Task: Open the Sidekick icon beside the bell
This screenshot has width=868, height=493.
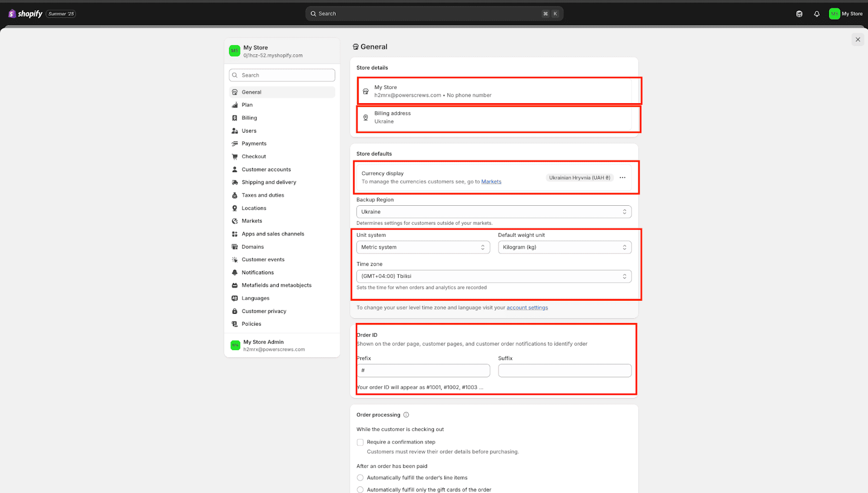Action: point(799,14)
